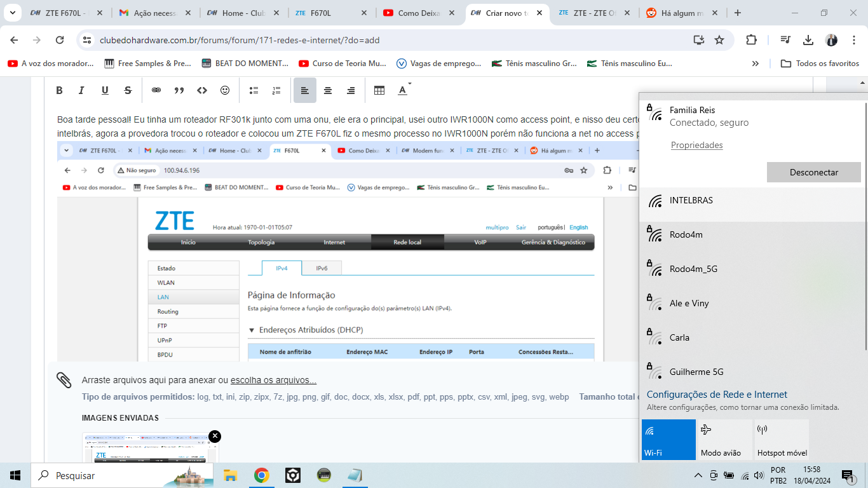Apply strikethrough formatting

pyautogui.click(x=128, y=90)
